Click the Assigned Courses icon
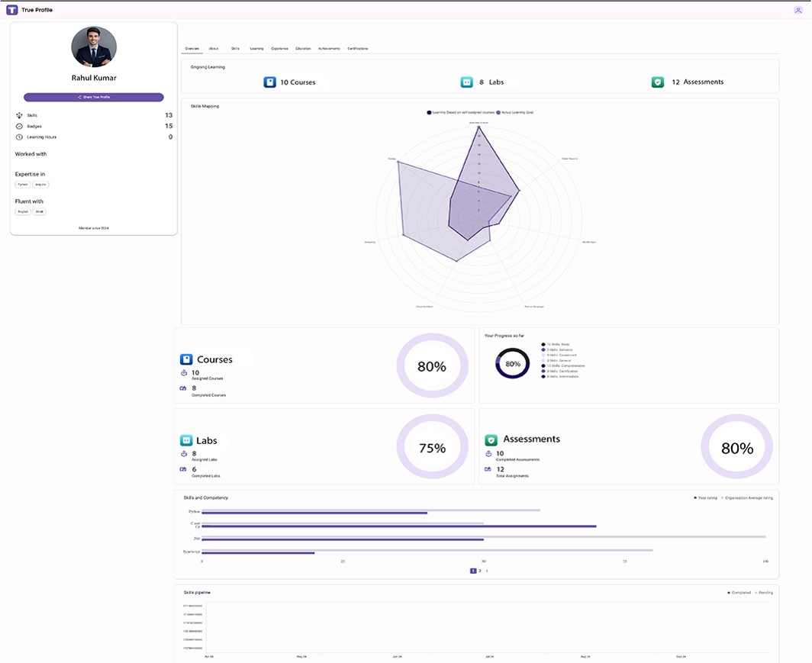Screen dimensions: 812x663 tap(184, 372)
